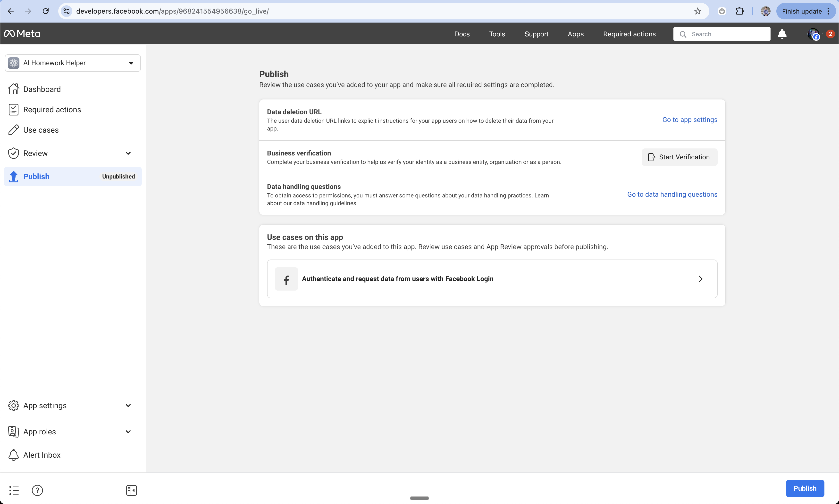Click Finish update button in Chrome

pos(802,11)
